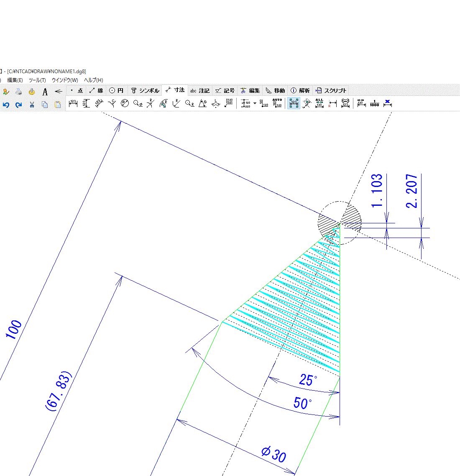
Task: Click the 1.103 dimension text
Action: click(x=377, y=191)
